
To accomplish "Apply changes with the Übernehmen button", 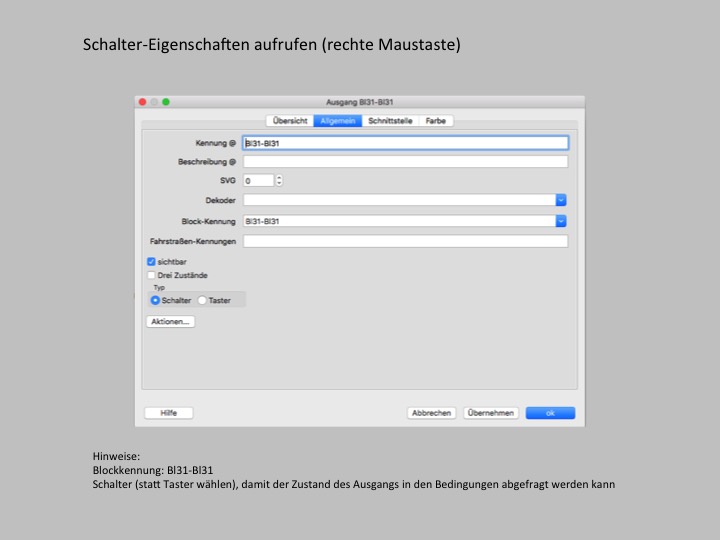I will [491, 413].
